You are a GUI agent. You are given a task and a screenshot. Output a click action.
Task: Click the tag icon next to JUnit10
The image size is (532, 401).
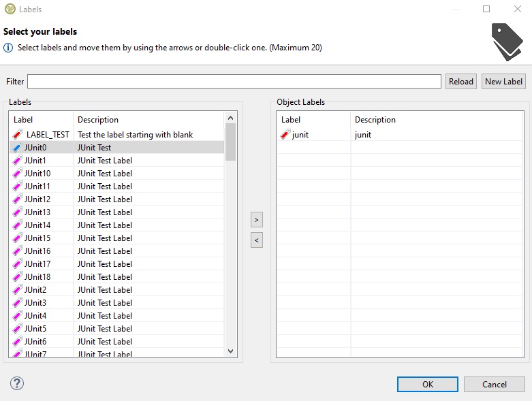click(18, 174)
